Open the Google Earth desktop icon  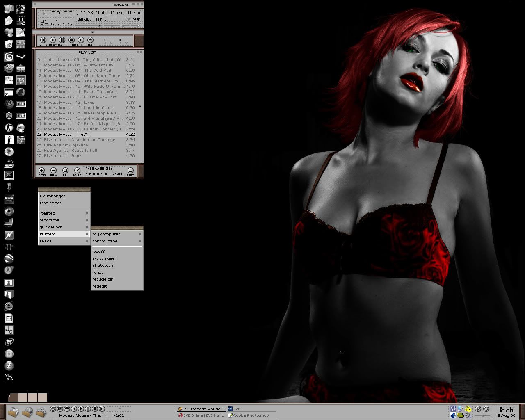(x=9, y=259)
